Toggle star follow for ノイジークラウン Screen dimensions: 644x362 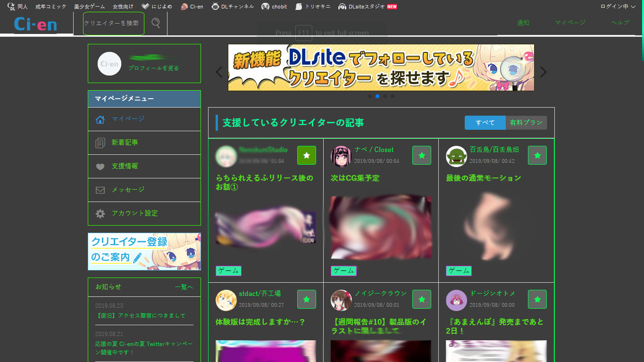(x=421, y=299)
